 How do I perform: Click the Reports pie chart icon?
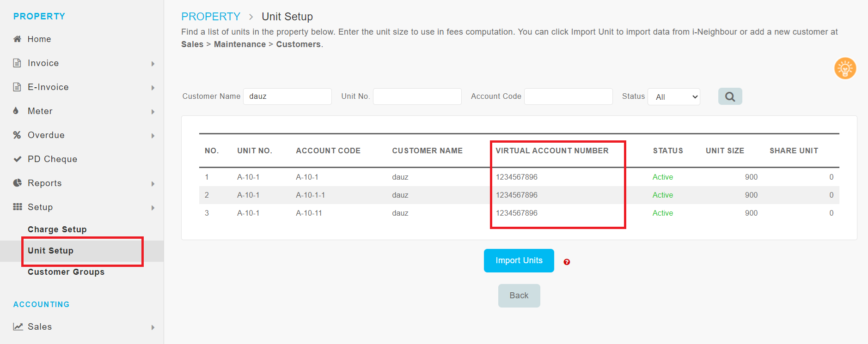tap(17, 183)
